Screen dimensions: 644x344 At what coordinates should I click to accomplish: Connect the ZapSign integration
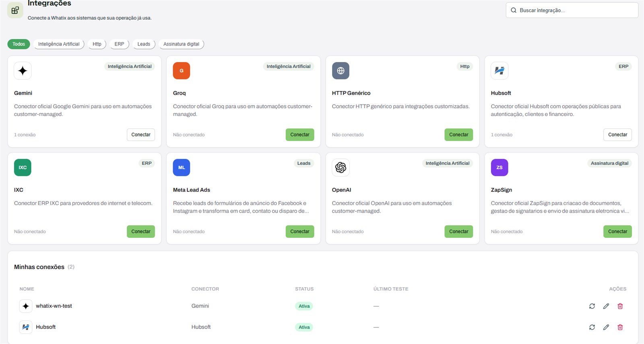(618, 232)
